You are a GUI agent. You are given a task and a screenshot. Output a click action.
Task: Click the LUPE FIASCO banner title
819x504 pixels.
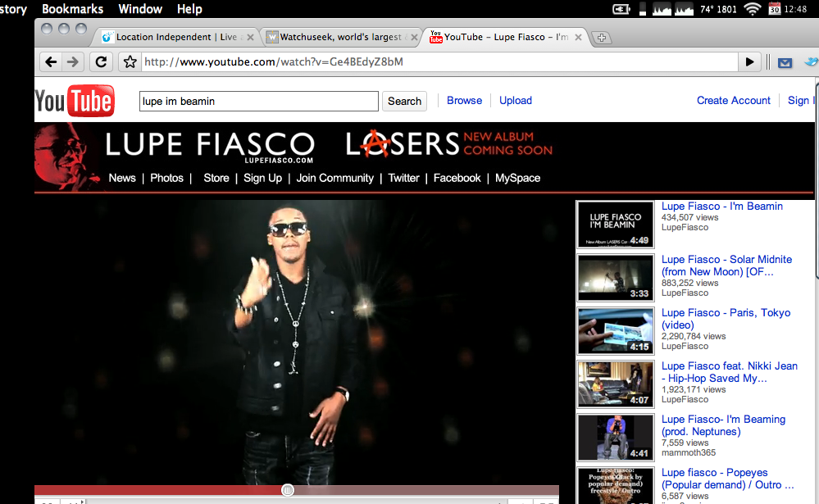click(x=210, y=144)
